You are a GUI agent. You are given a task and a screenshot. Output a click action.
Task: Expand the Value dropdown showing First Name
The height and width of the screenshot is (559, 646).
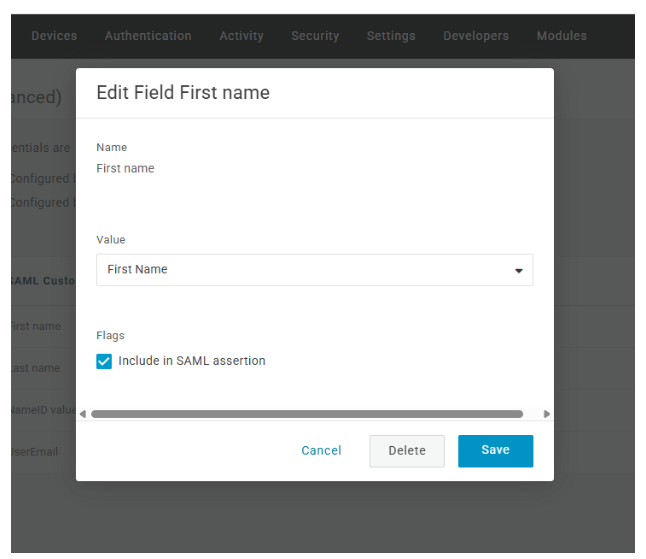pos(314,270)
